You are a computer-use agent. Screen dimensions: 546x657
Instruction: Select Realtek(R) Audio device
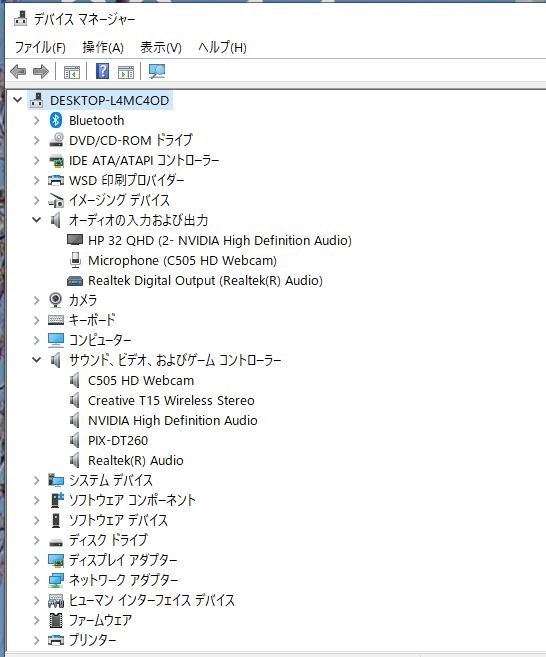tap(135, 460)
